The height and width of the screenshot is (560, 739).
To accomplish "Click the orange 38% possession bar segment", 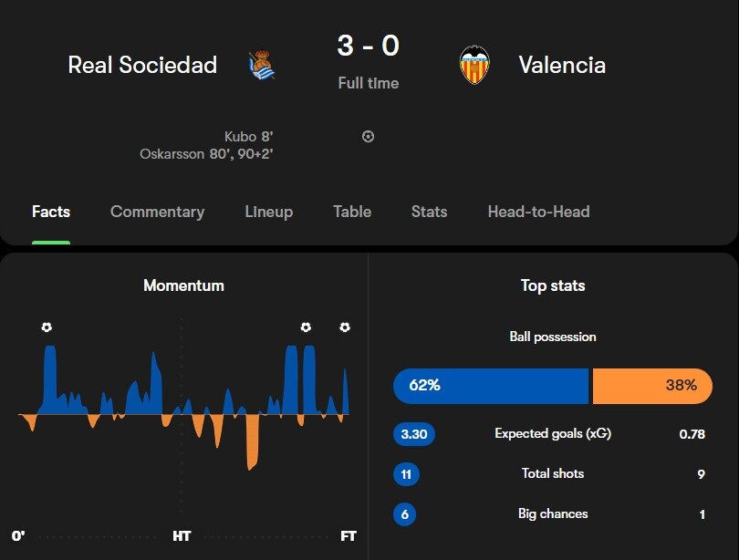I will (x=651, y=386).
